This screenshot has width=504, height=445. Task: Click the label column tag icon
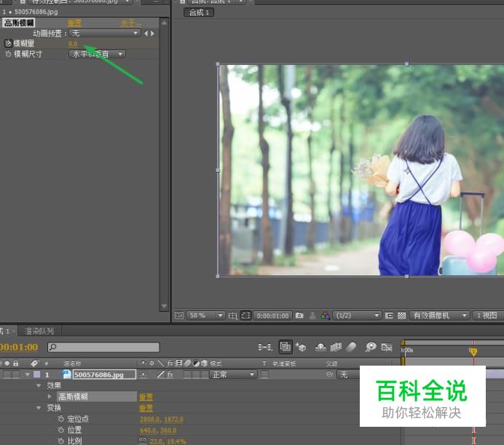click(x=35, y=363)
